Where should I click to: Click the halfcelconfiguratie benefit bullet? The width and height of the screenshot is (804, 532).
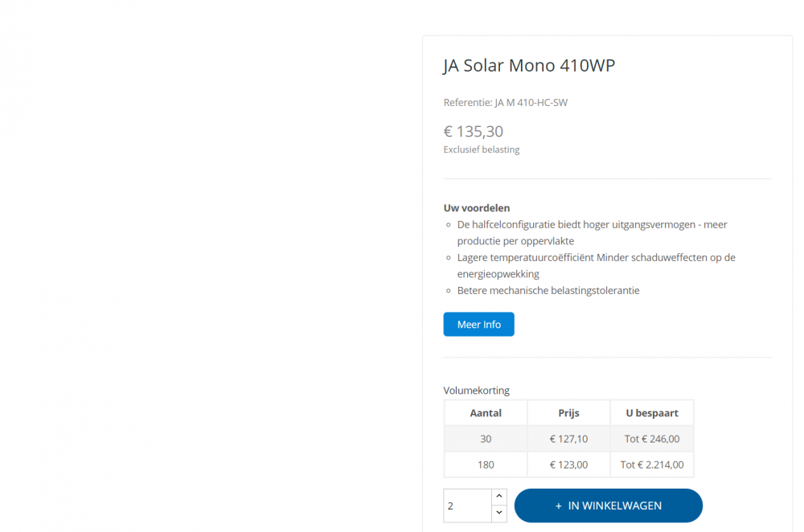[x=592, y=232]
